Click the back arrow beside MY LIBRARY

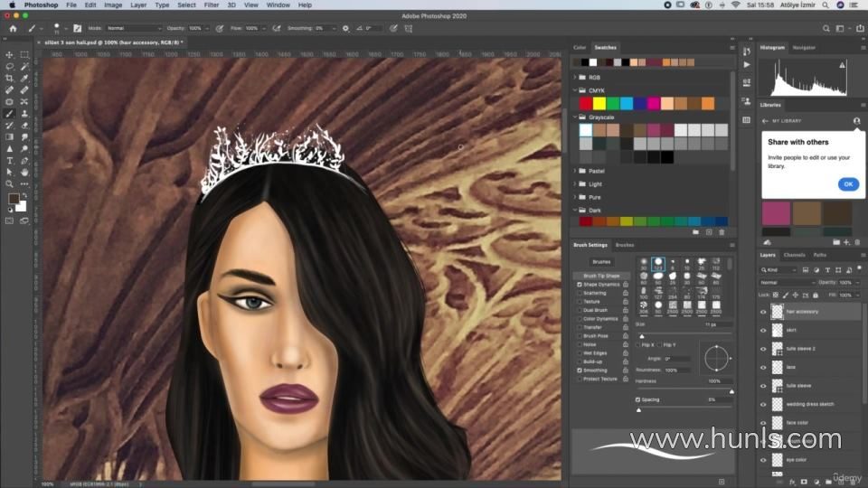pyautogui.click(x=765, y=121)
